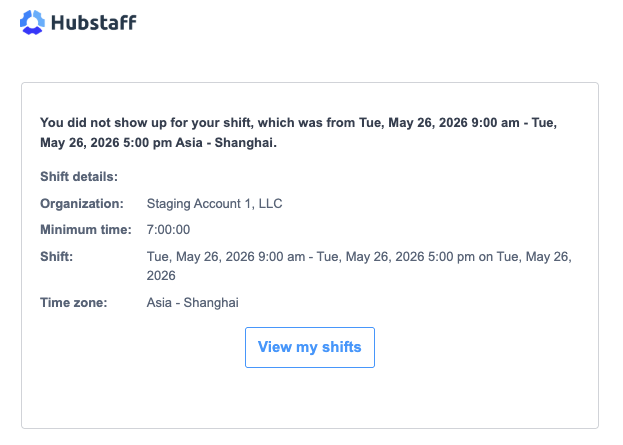Select the 7:00:00 minimum time value

point(168,230)
